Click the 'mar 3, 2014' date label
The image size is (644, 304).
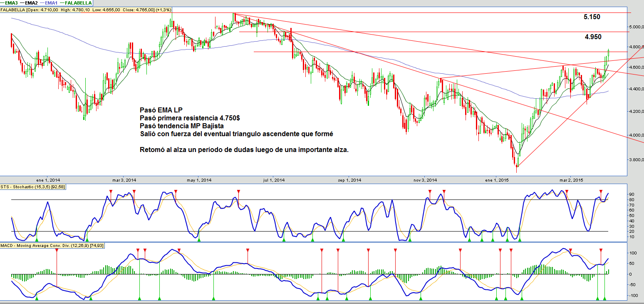pos(124,180)
